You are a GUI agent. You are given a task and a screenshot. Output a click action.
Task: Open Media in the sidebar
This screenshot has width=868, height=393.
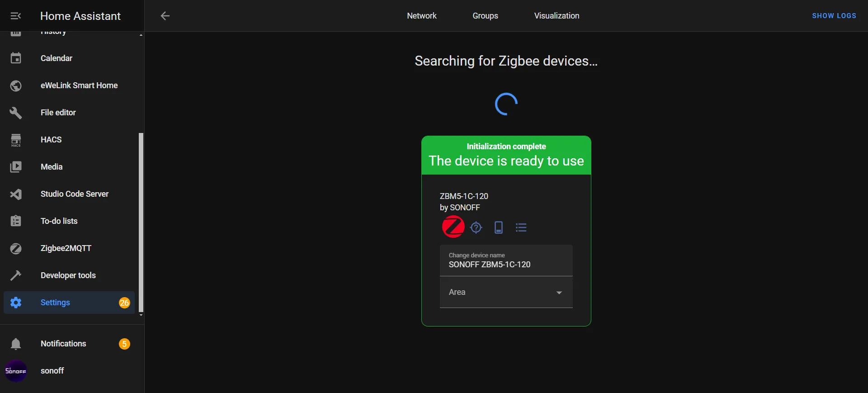point(69,167)
